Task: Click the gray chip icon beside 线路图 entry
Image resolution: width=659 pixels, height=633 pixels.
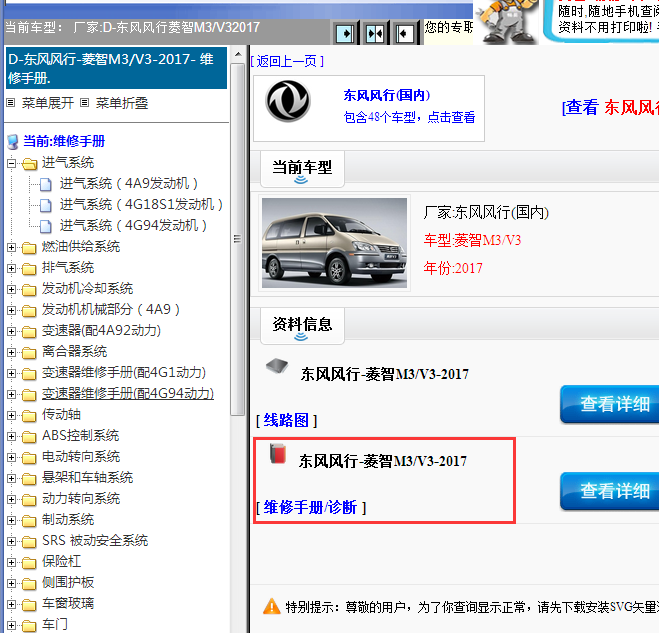Action: coord(277,366)
